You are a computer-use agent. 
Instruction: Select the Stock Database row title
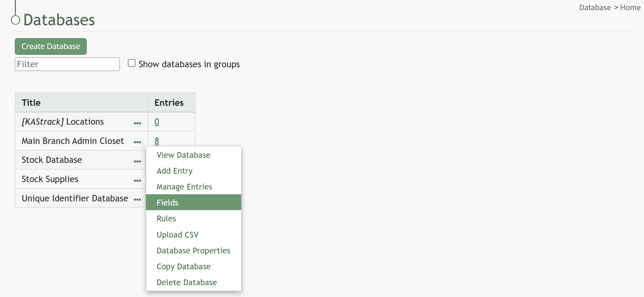pos(52,160)
